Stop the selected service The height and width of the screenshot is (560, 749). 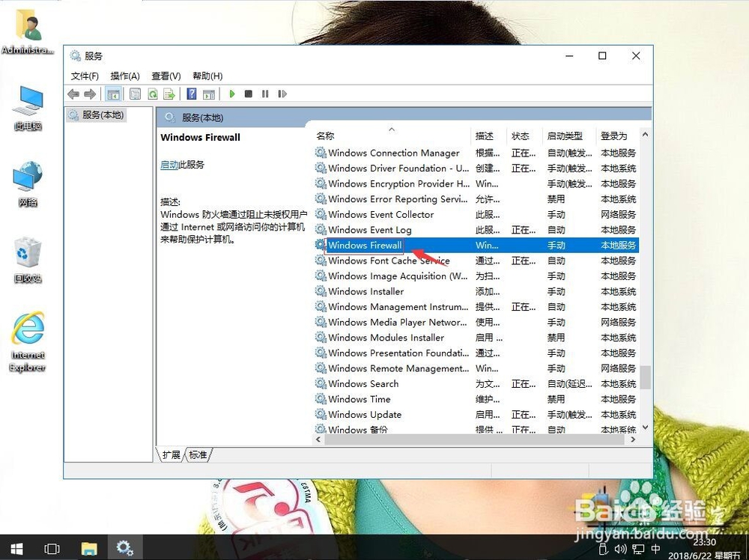(x=249, y=94)
